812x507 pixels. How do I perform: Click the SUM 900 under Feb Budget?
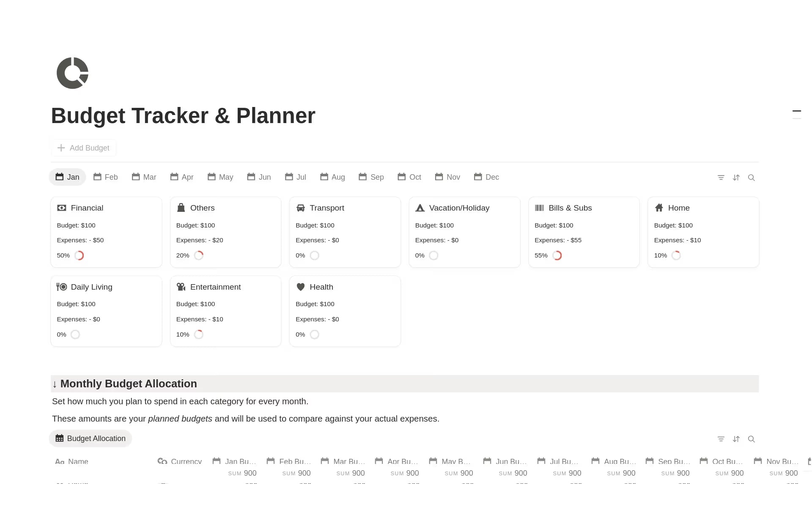(296, 473)
